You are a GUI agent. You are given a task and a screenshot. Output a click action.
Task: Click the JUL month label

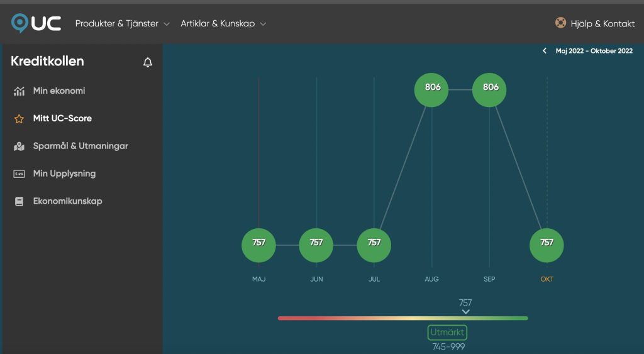coord(374,279)
